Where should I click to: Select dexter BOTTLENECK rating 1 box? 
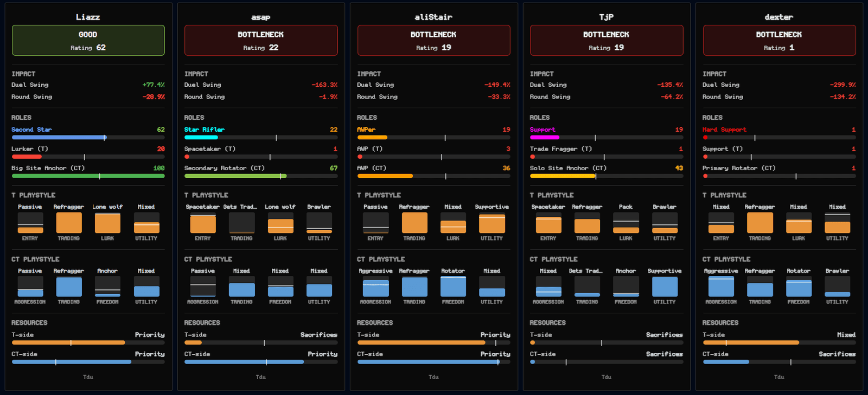point(779,40)
